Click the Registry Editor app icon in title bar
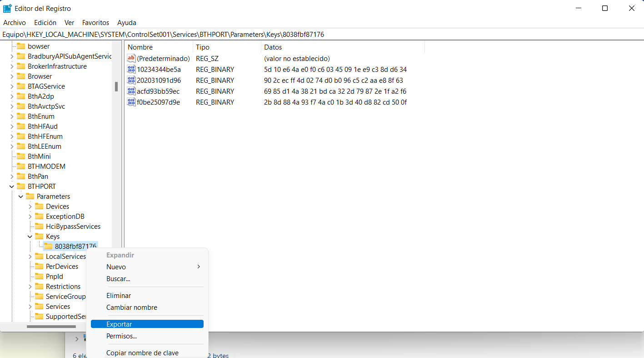The image size is (644, 358). pyautogui.click(x=7, y=8)
